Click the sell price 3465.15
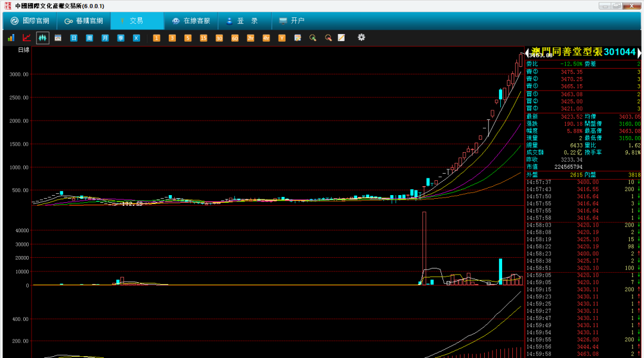The image size is (644, 358). (571, 87)
